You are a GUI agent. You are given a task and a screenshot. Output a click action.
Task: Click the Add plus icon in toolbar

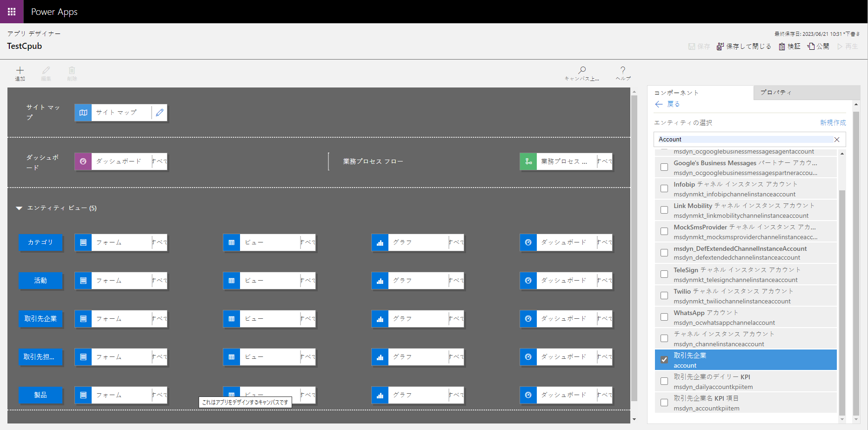pyautogui.click(x=20, y=71)
